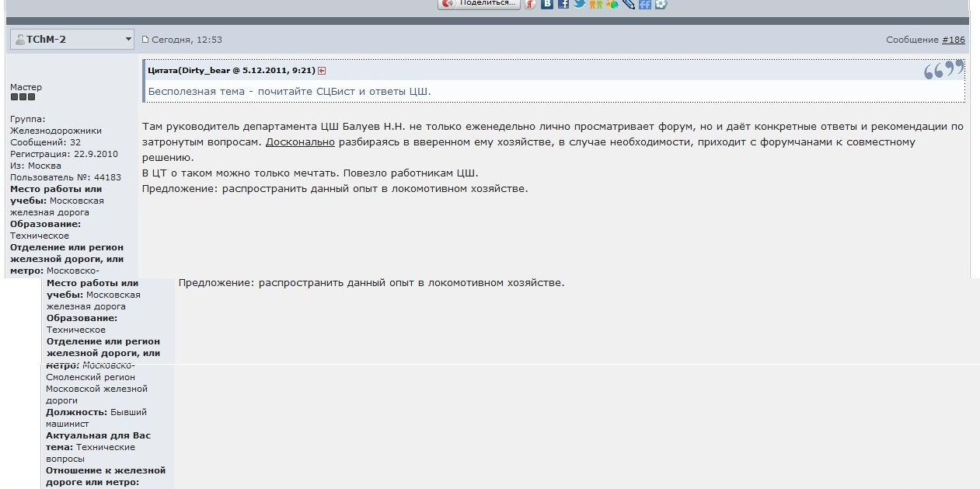Click the post icon beside Сегодня, 12:53
This screenshot has width=980, height=489.
coord(145,40)
